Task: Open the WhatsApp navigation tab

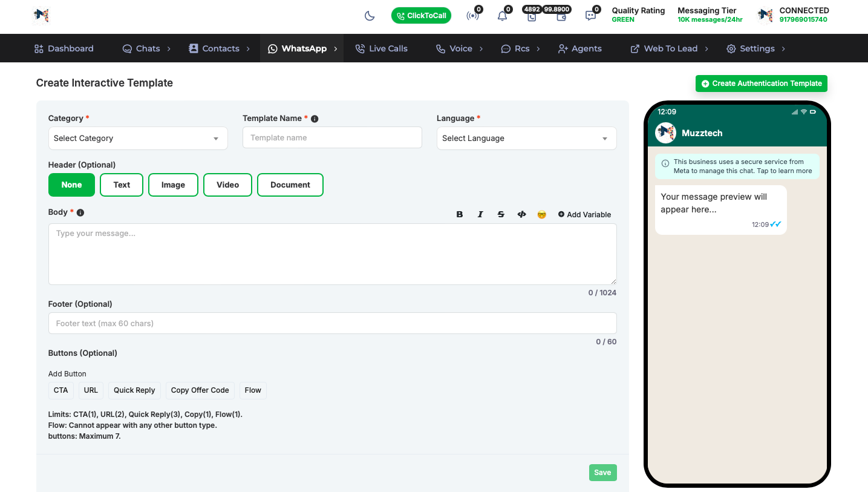Action: click(301, 48)
